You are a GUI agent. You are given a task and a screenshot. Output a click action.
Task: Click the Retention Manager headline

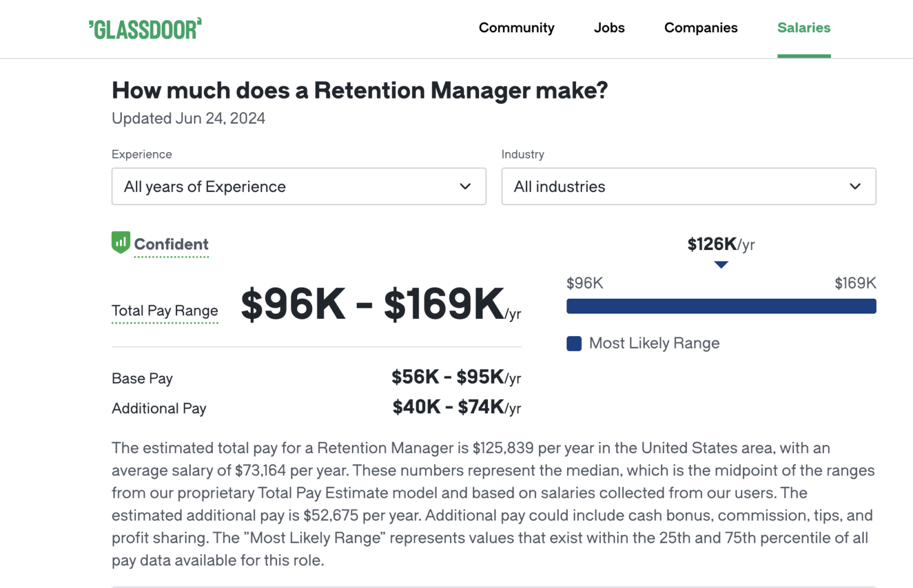tap(360, 90)
